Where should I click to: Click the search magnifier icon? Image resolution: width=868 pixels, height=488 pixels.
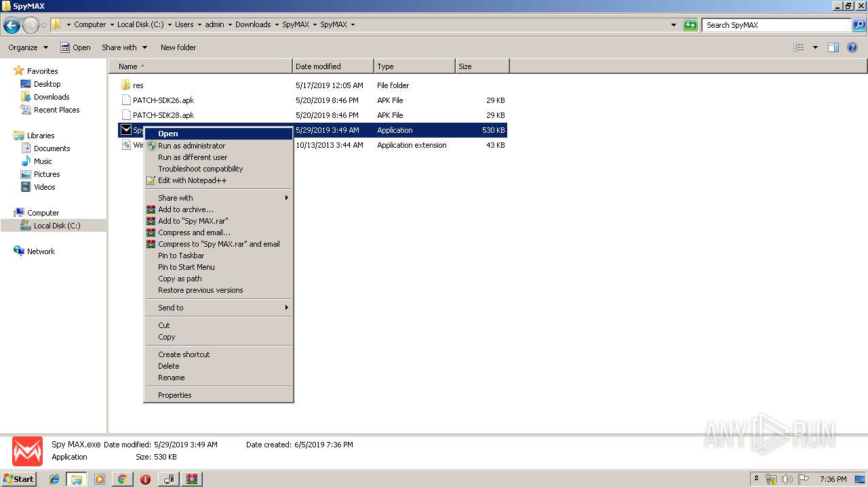pos(859,25)
